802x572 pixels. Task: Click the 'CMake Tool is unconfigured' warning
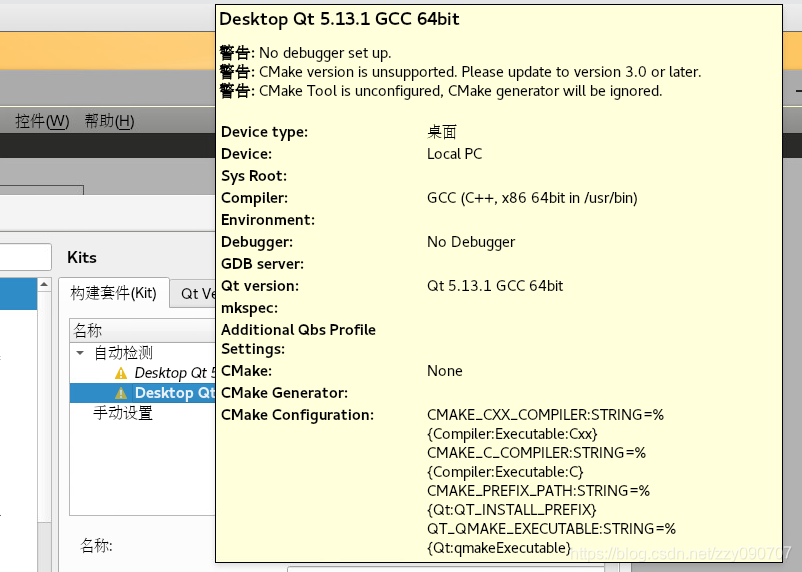point(441,91)
